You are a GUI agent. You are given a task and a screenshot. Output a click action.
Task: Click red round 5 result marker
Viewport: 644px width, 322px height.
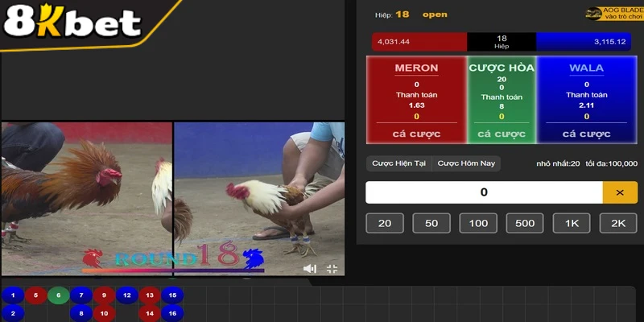tap(35, 295)
